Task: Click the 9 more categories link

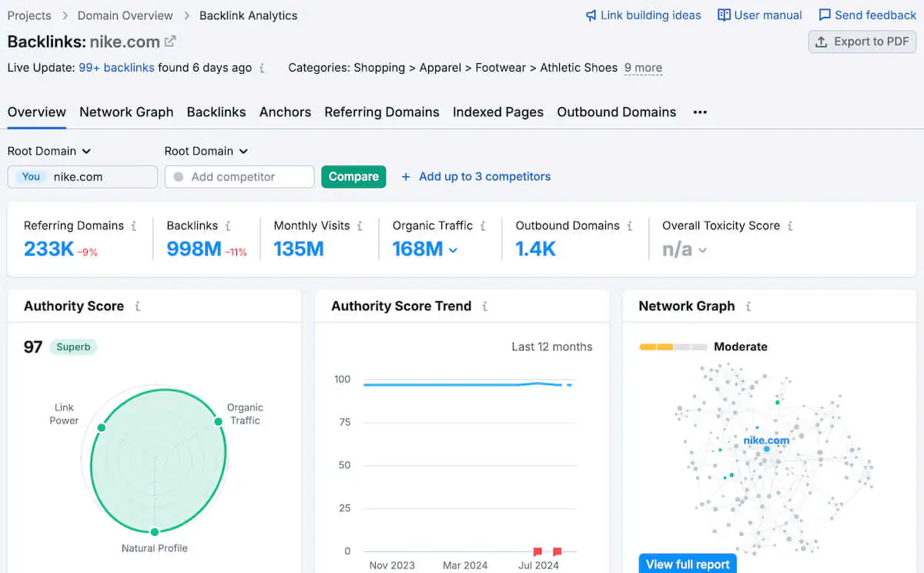Action: pyautogui.click(x=643, y=68)
